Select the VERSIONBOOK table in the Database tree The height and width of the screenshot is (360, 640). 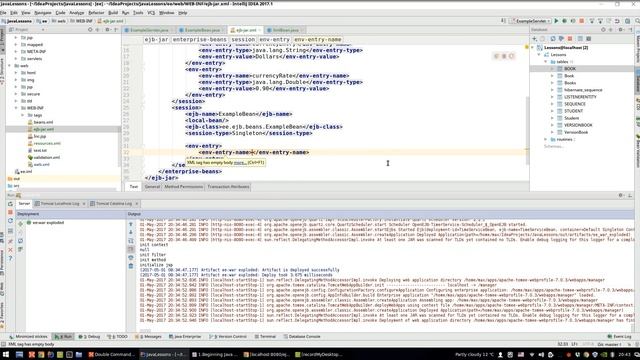578,125
